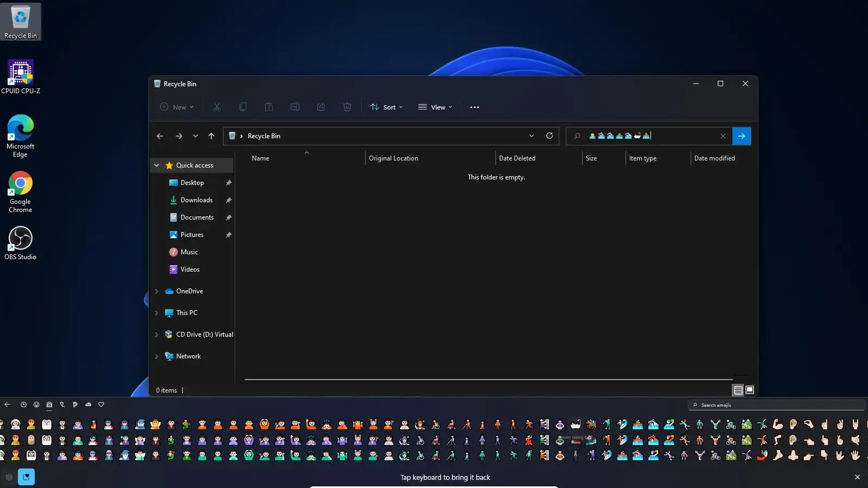Click the blue emoji panel button

(26, 477)
